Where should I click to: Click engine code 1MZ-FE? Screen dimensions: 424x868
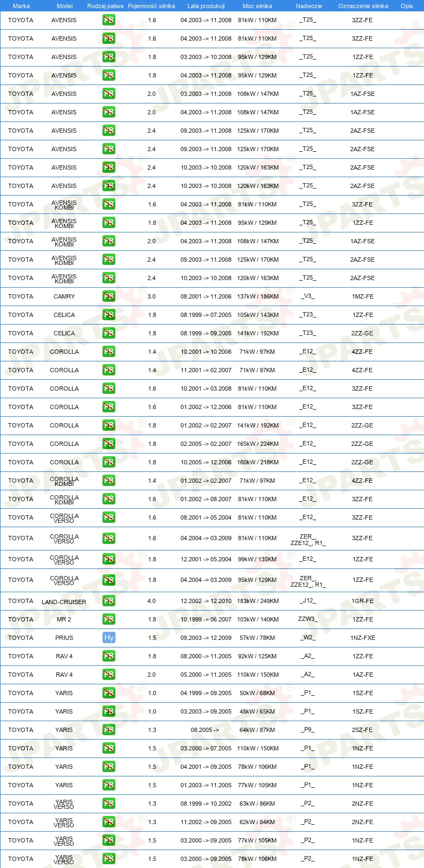coord(363,296)
